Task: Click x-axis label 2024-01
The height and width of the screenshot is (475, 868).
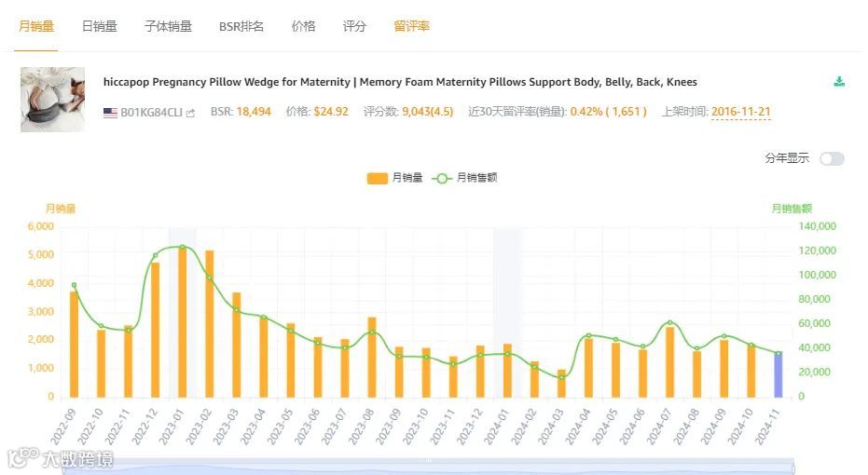Action: tap(497, 427)
